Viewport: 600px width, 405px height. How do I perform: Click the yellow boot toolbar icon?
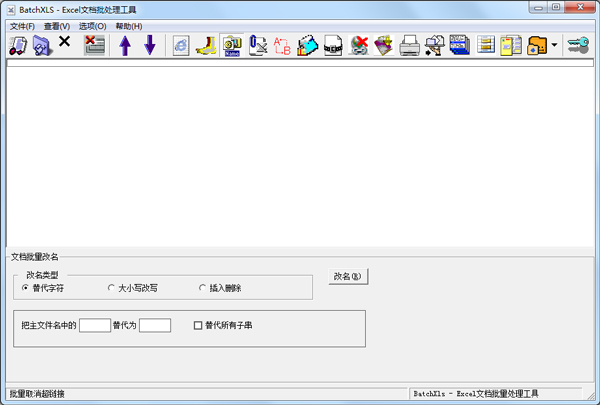[206, 45]
